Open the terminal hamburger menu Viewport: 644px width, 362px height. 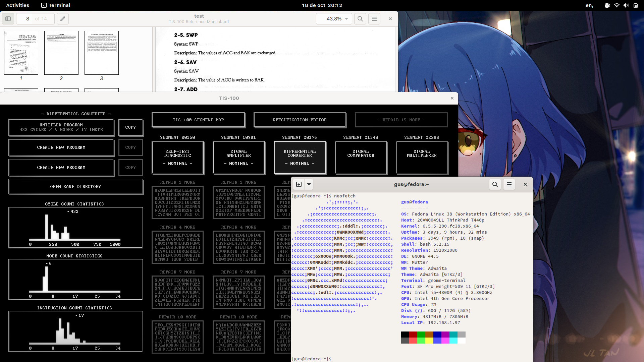click(509, 184)
